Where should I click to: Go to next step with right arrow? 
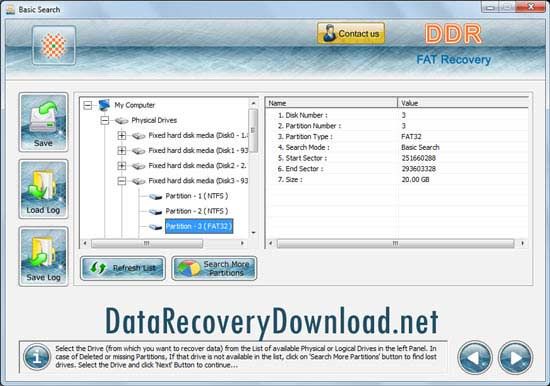[516, 357]
